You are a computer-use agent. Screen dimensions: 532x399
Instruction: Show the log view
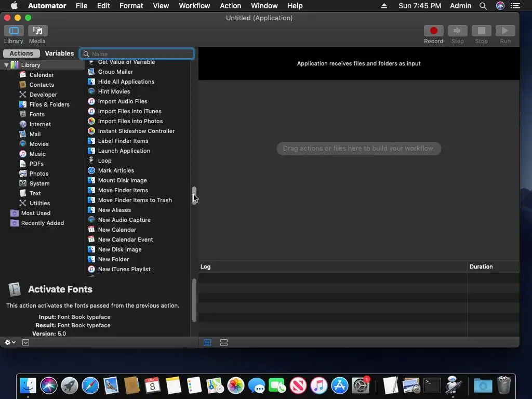tap(207, 343)
